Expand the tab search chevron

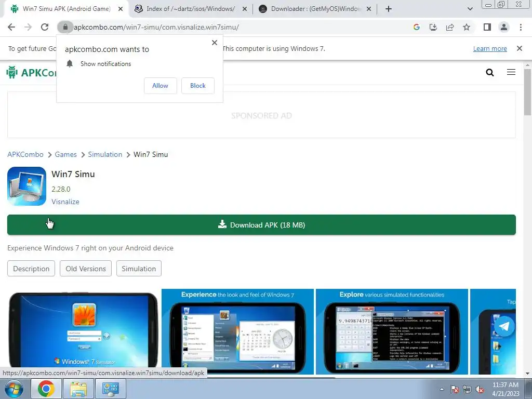coord(470,9)
